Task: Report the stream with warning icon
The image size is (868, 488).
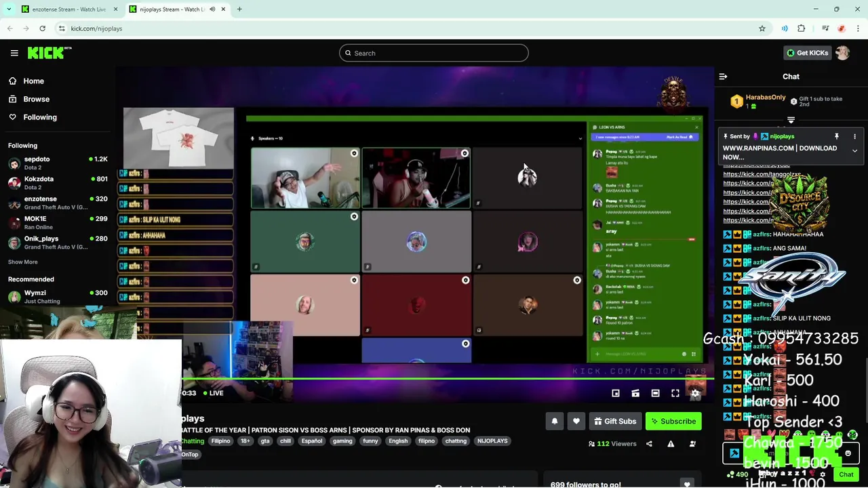Action: (x=671, y=444)
